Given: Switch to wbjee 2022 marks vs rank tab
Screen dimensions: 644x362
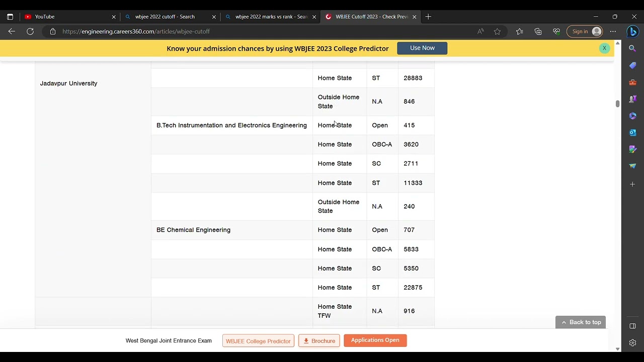Looking at the screenshot, I should 270,17.
